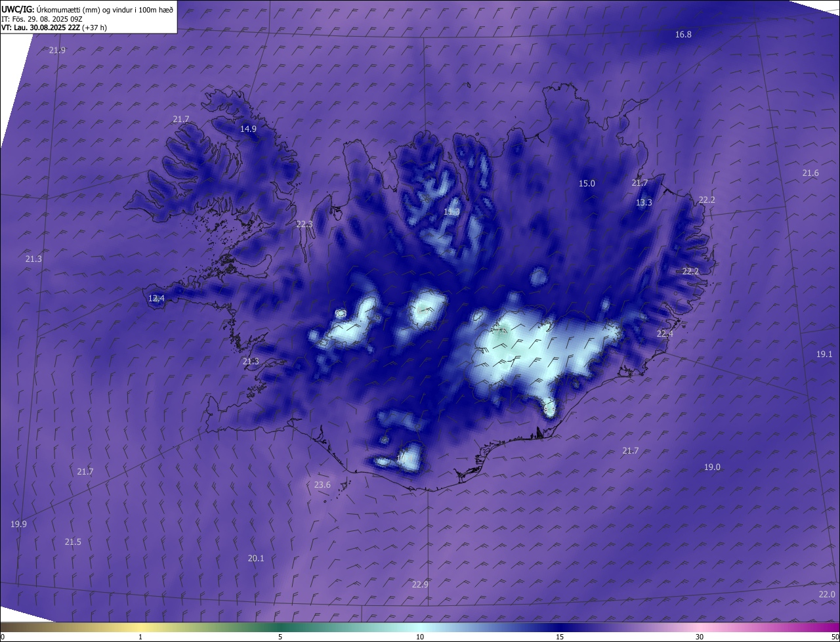
Task: Select the IT: Fös. 29. 08. 2025 09Z line
Action: (x=42, y=18)
